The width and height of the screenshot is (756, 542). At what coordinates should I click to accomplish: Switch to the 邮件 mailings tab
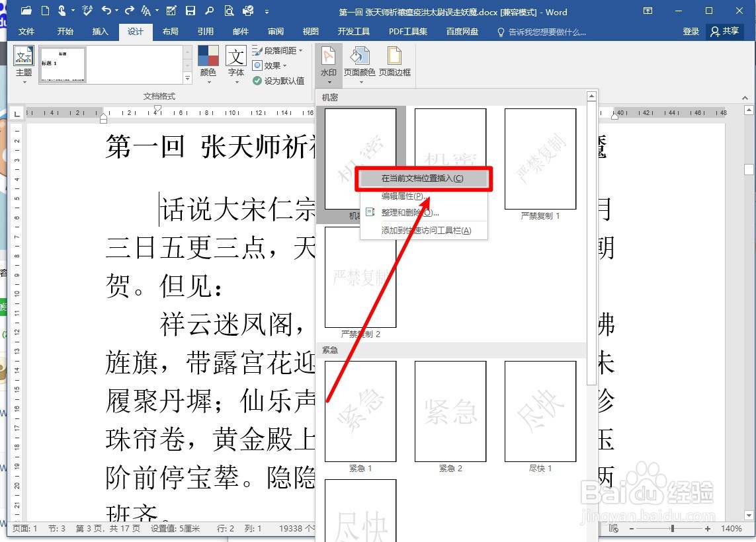tap(241, 31)
